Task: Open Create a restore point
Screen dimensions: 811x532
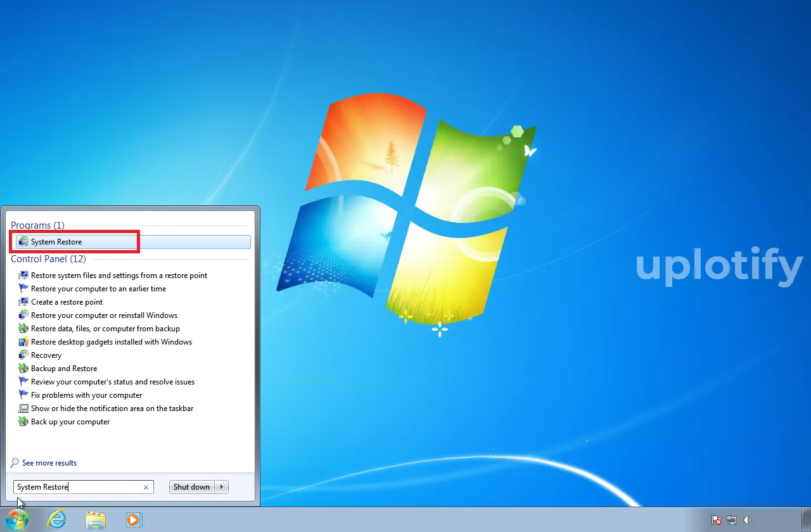Action: tap(67, 302)
